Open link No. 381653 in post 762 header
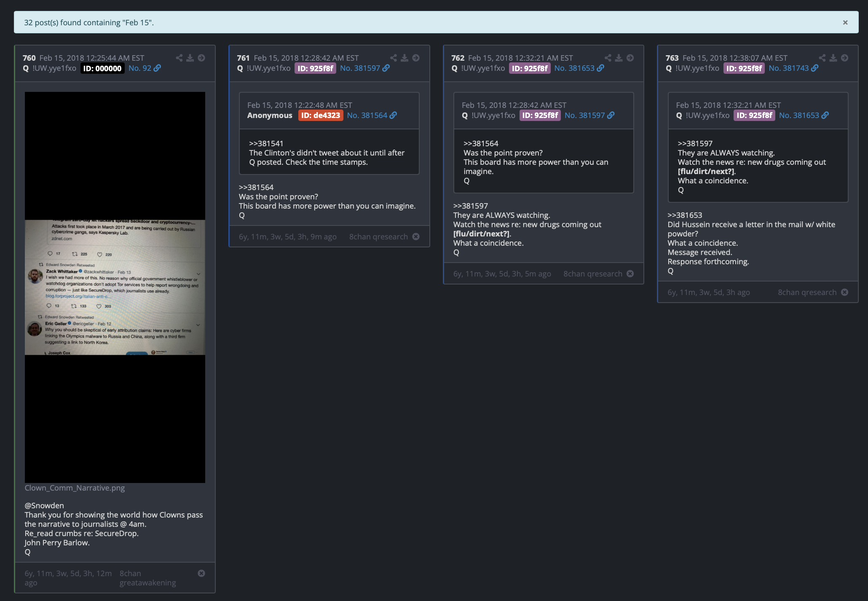Image resolution: width=868 pixels, height=601 pixels. point(574,68)
